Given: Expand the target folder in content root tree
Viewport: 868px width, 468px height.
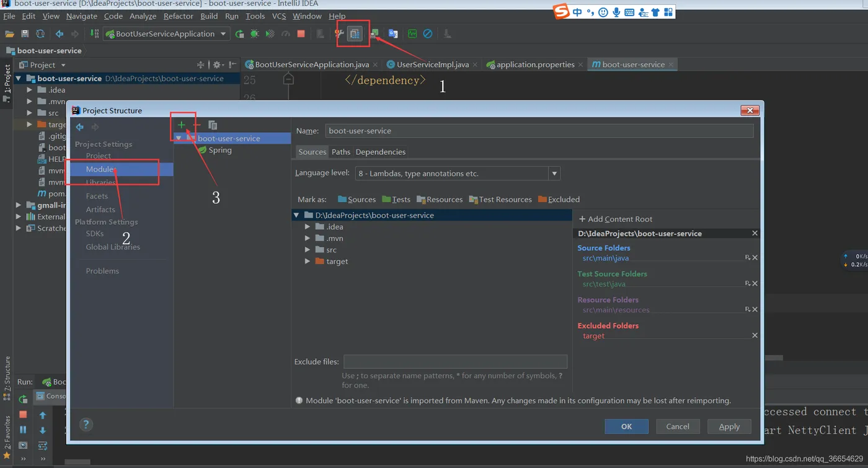Looking at the screenshot, I should tap(308, 262).
